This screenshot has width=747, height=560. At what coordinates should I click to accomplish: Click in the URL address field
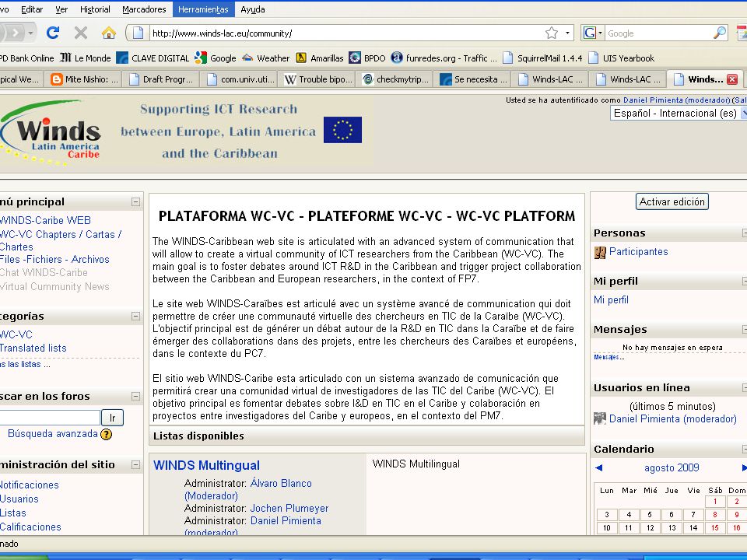coord(347,33)
